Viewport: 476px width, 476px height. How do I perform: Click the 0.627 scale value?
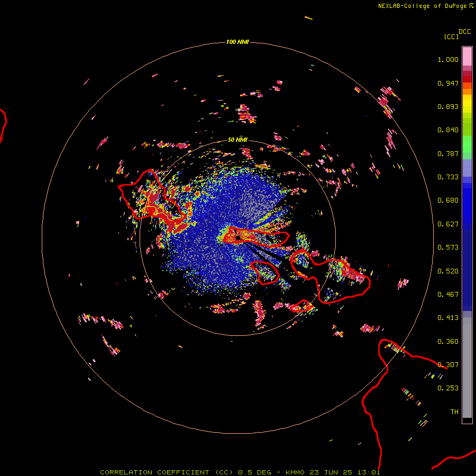[448, 224]
